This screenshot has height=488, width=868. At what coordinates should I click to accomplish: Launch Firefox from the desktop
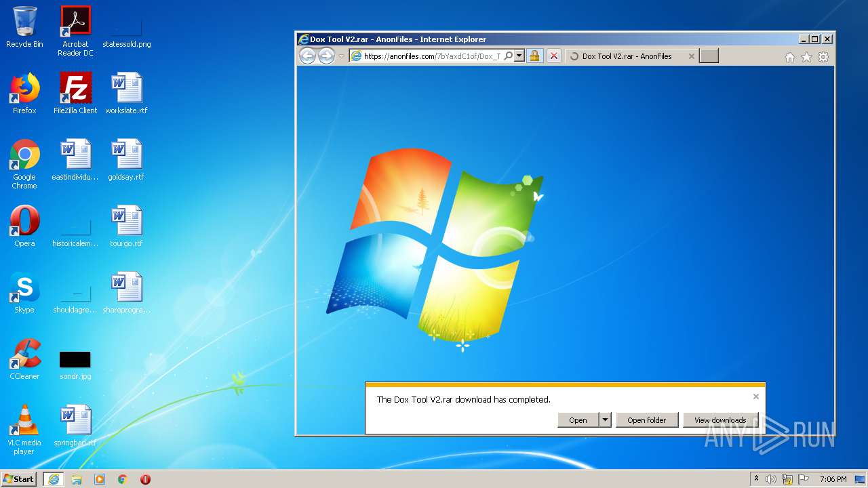coord(24,94)
